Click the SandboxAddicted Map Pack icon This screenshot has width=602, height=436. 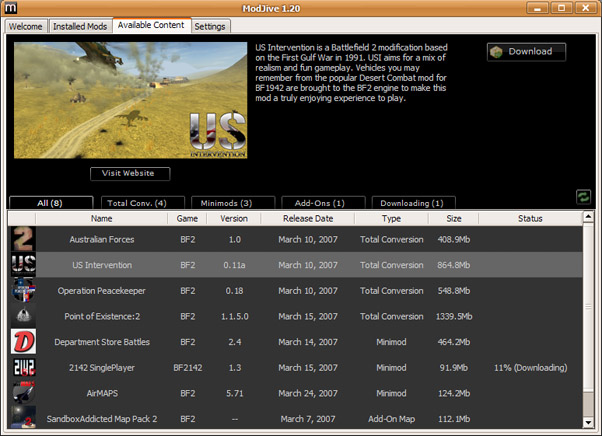pyautogui.click(x=22, y=417)
